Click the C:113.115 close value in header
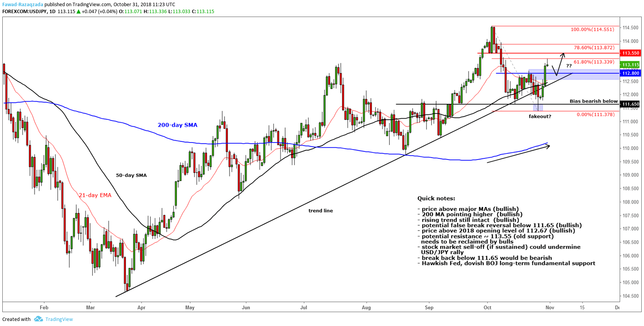The width and height of the screenshot is (644, 326). coord(203,12)
